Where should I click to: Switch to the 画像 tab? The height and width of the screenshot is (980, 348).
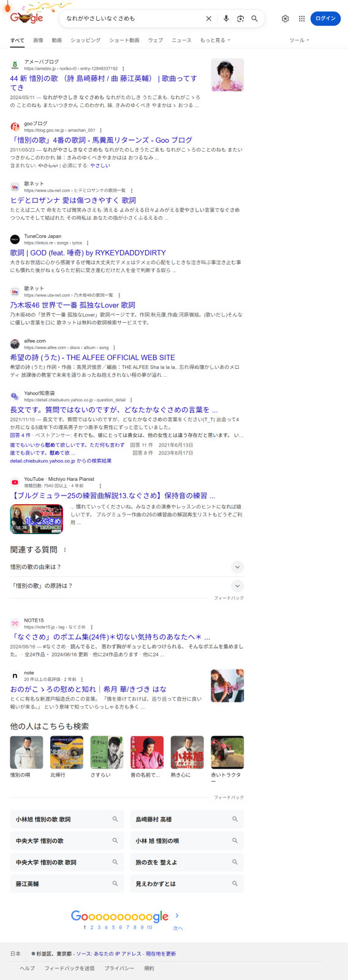coord(38,40)
